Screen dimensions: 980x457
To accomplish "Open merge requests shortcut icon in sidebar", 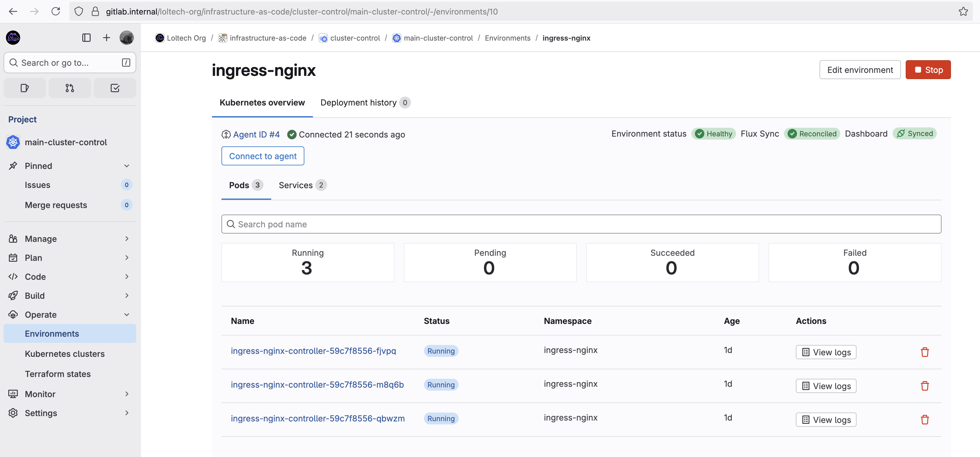I will point(70,88).
